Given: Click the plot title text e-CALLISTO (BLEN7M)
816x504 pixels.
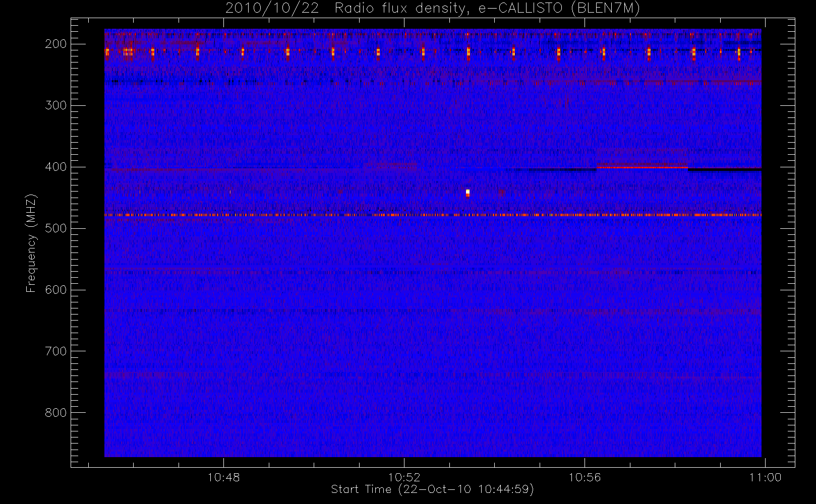Looking at the screenshot, I should [x=559, y=9].
